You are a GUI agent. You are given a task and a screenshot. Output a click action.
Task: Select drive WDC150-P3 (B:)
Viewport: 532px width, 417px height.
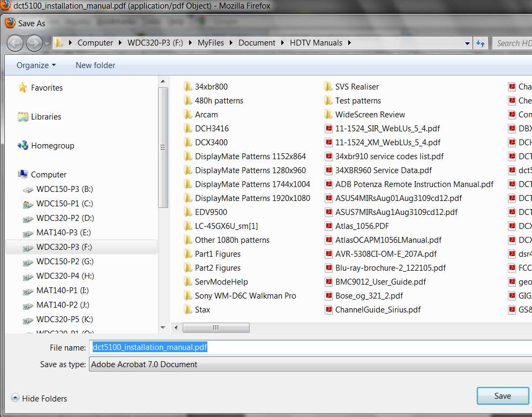click(64, 189)
